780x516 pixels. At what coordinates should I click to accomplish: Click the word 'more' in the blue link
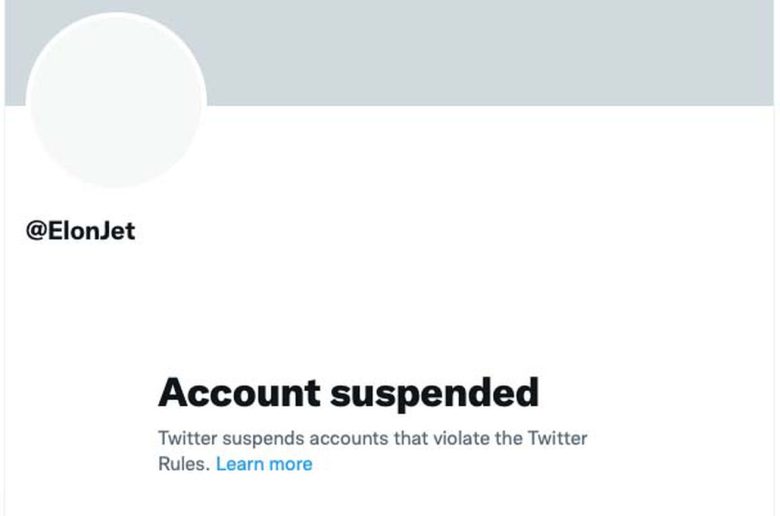(291, 464)
